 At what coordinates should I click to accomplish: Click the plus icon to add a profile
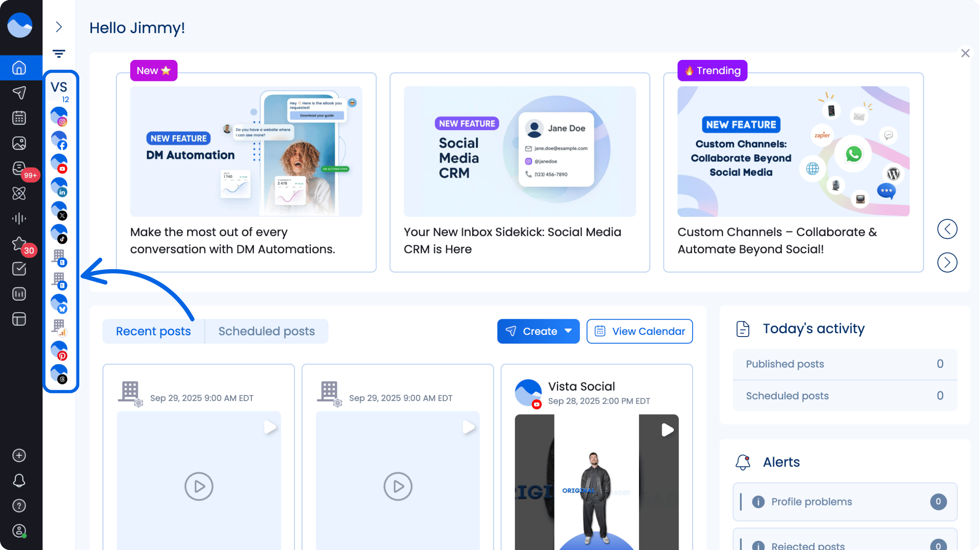20,455
